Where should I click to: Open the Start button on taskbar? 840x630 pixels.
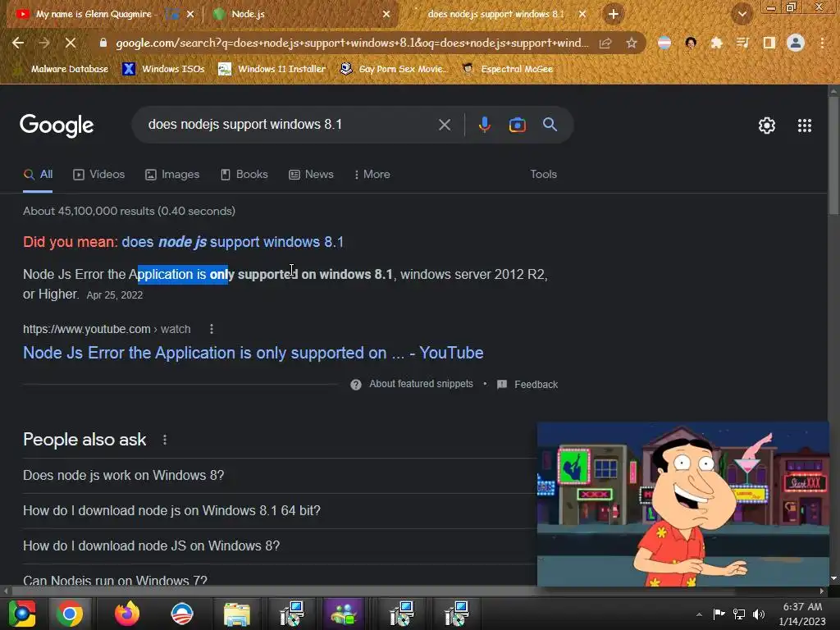pos(21,614)
